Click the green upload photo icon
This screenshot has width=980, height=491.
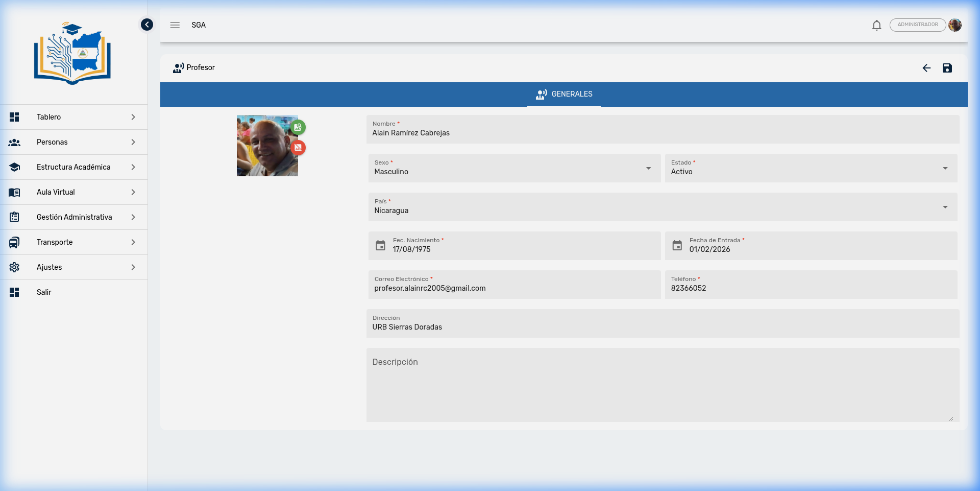tap(298, 127)
